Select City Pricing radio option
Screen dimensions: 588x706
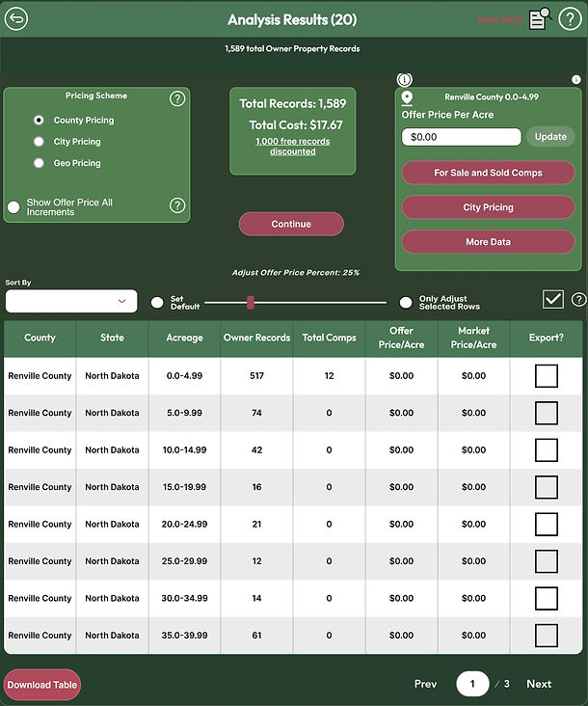39,142
